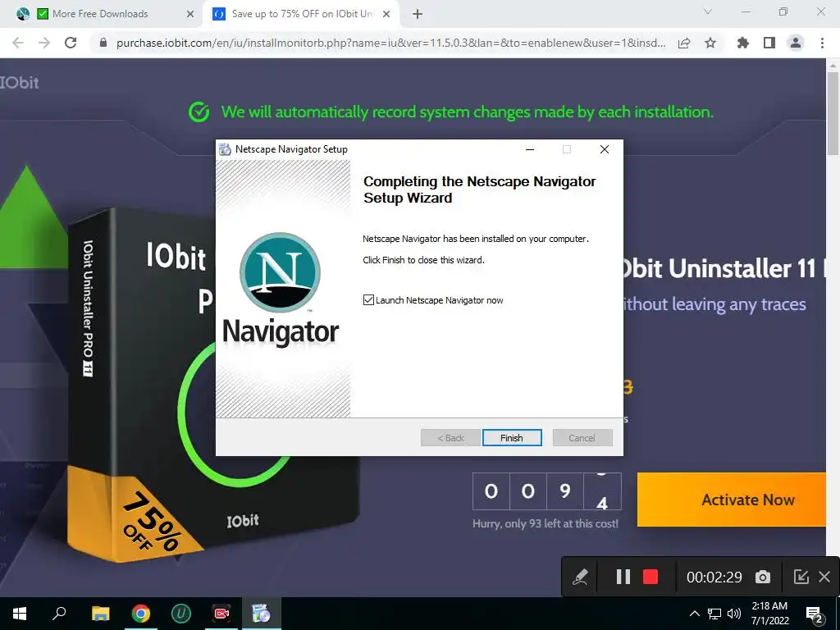Image resolution: width=840 pixels, height=630 pixels.
Task: Click Activate Now on IObit page
Action: 732,500
